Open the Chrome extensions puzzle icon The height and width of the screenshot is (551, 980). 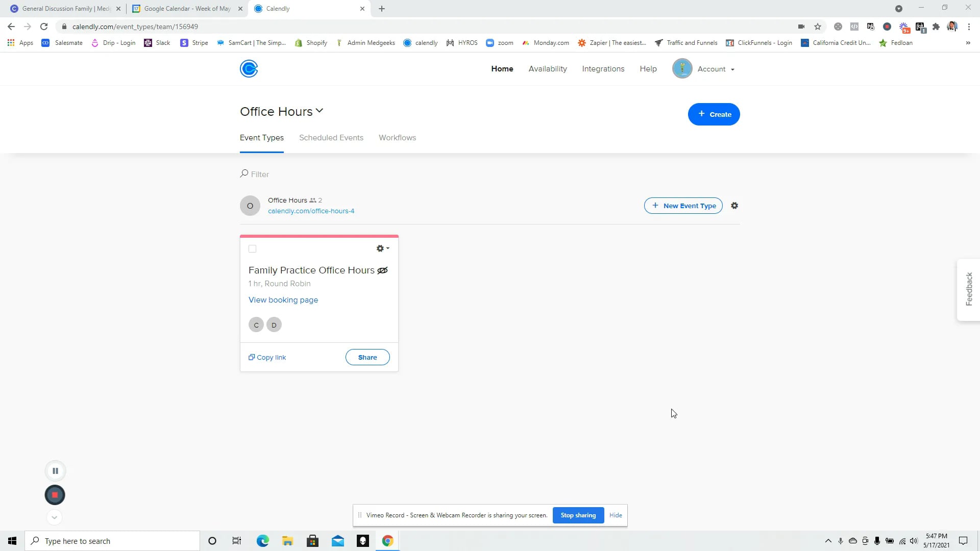pyautogui.click(x=936, y=27)
